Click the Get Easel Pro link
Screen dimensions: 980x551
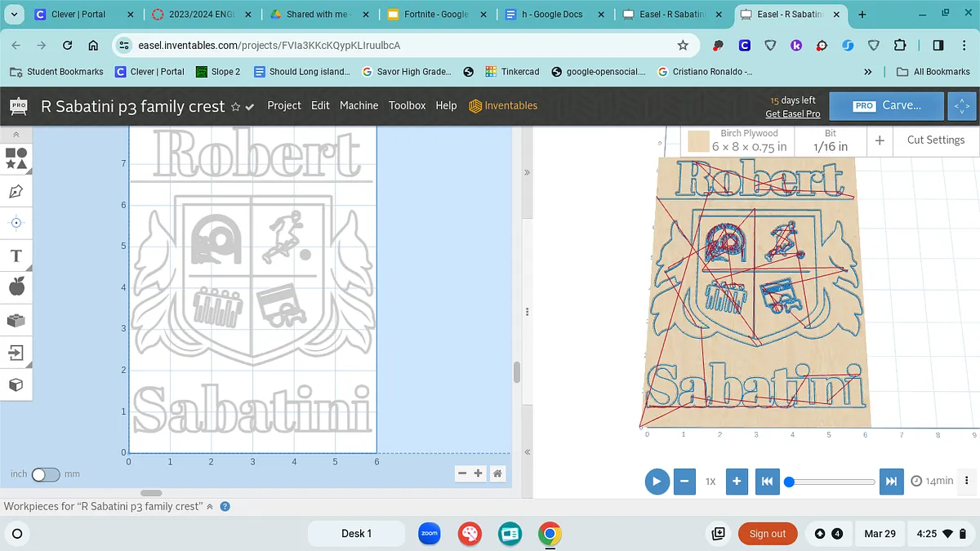point(792,114)
